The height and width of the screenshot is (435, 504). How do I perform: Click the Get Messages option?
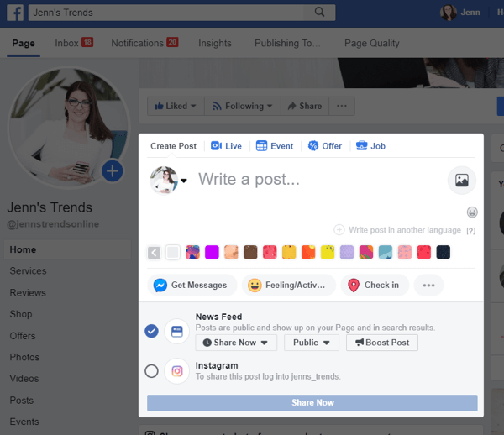click(191, 286)
